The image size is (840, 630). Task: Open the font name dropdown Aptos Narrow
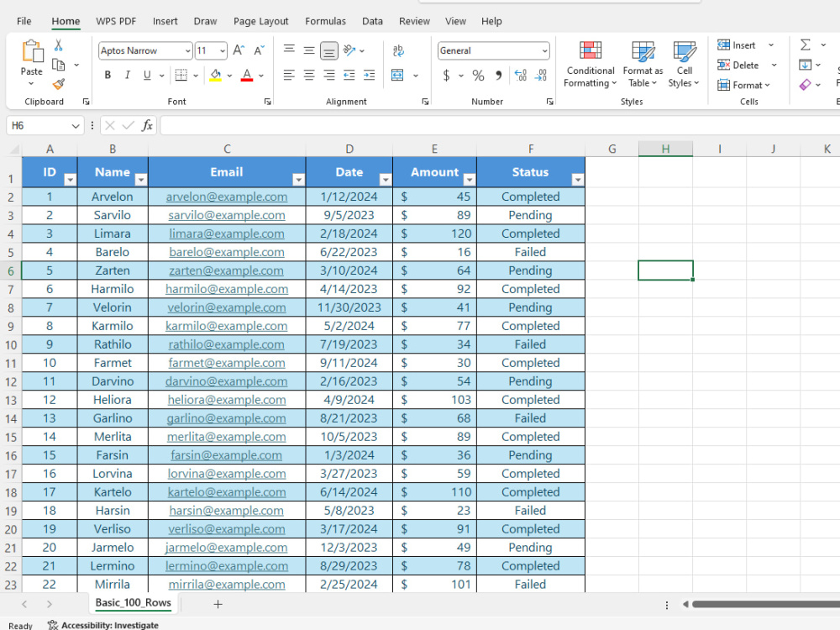pyautogui.click(x=187, y=51)
